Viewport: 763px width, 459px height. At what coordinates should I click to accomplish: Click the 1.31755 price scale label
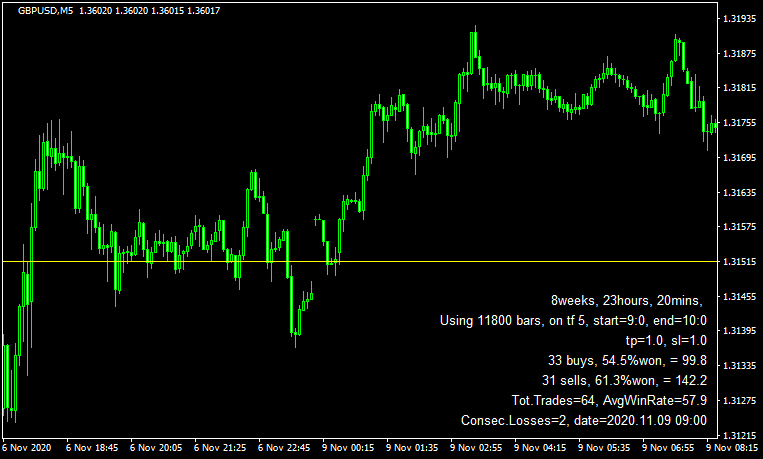(x=740, y=123)
